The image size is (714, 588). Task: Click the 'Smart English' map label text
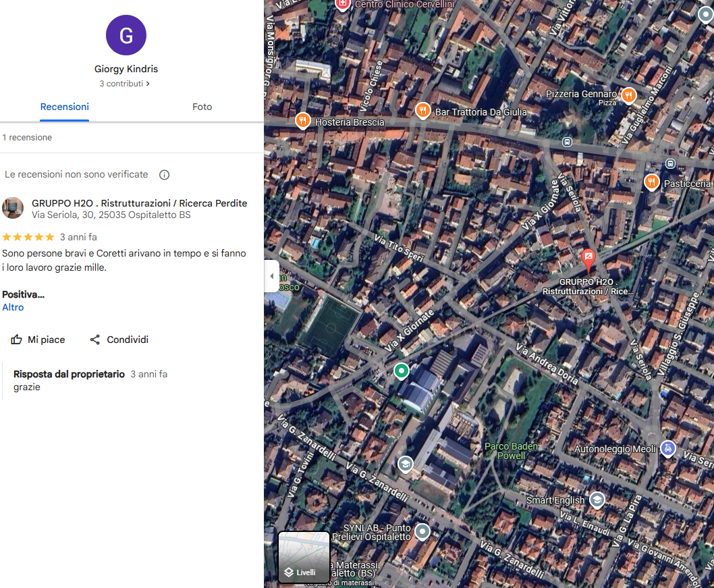[x=555, y=500]
